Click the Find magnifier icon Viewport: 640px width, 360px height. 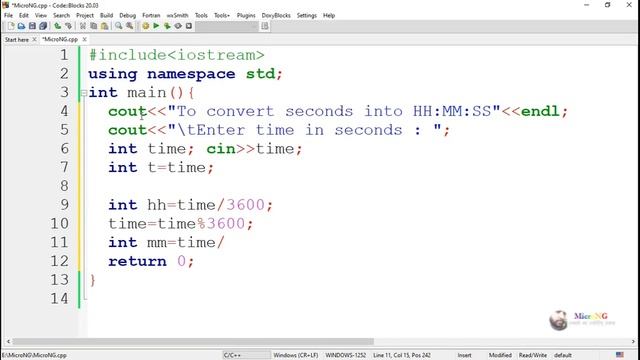(119, 26)
